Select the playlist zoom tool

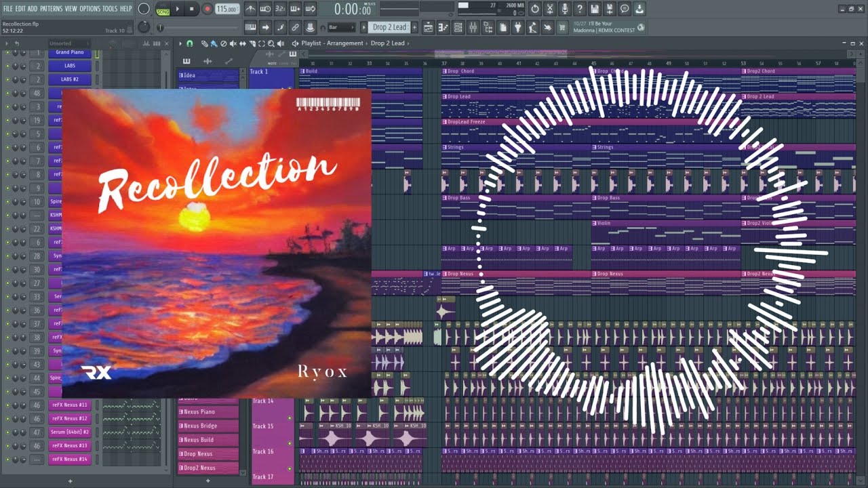(271, 43)
